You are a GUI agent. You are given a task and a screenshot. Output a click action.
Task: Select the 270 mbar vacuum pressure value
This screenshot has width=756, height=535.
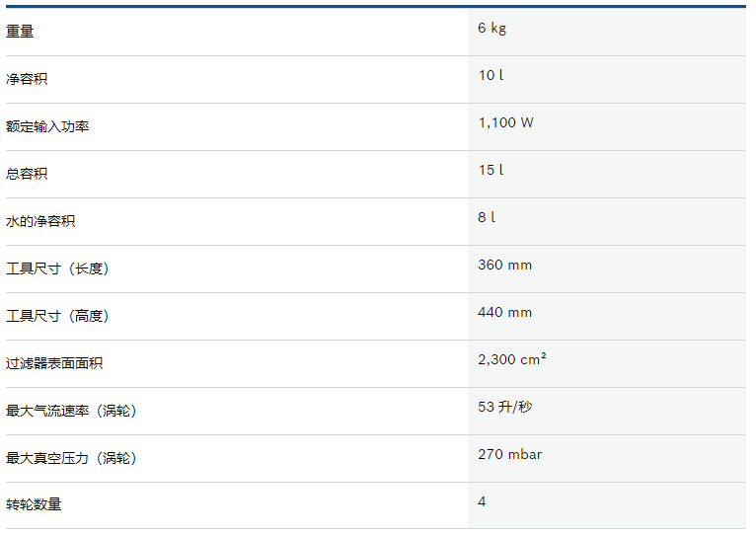click(509, 454)
